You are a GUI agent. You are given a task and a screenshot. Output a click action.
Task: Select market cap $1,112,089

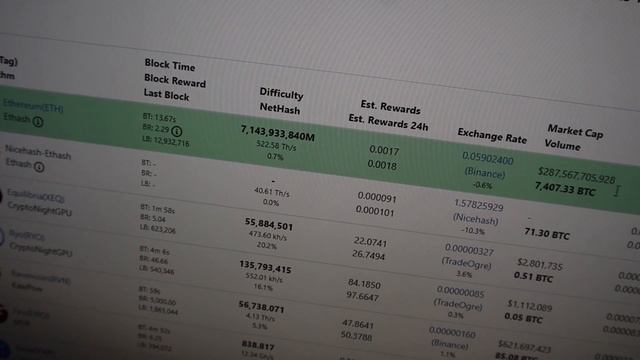(530, 305)
